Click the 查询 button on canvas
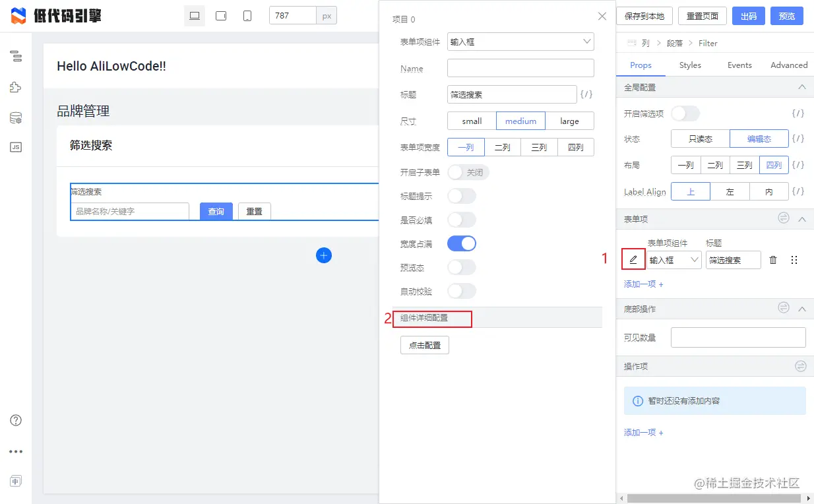 pyautogui.click(x=216, y=211)
